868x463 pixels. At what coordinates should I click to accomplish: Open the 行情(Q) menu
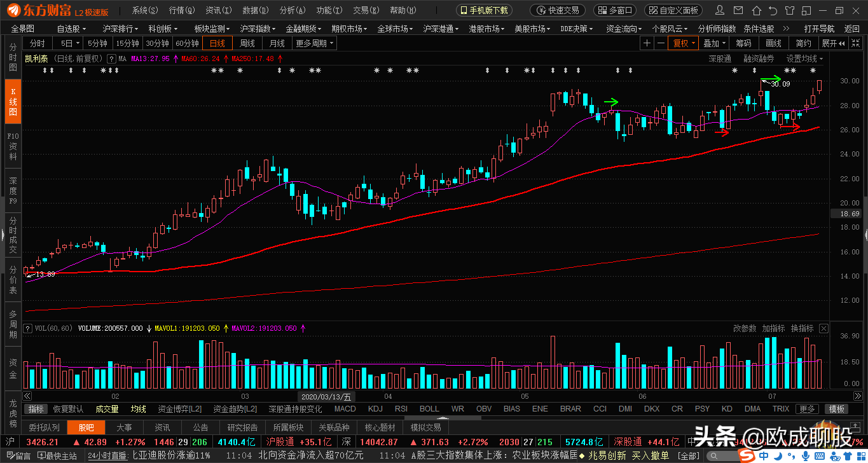[x=182, y=10]
